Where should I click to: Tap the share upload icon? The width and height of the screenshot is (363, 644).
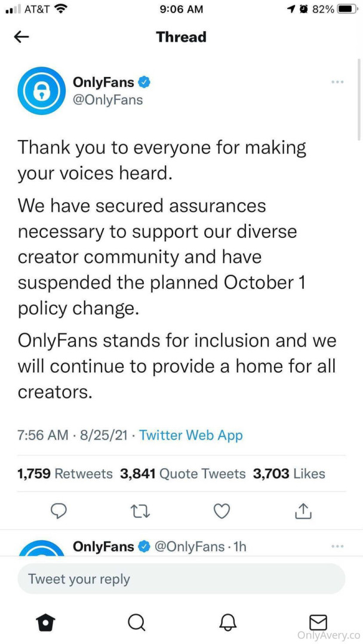(x=303, y=510)
